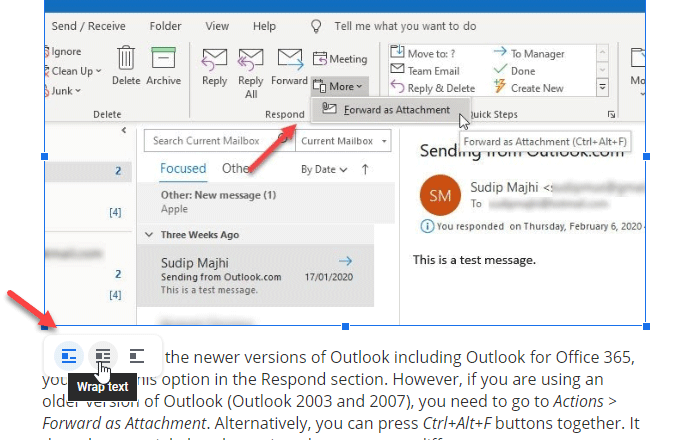Image resolution: width=700 pixels, height=440 pixels.
Task: Open the Send / Receive ribbon tab
Action: click(88, 26)
